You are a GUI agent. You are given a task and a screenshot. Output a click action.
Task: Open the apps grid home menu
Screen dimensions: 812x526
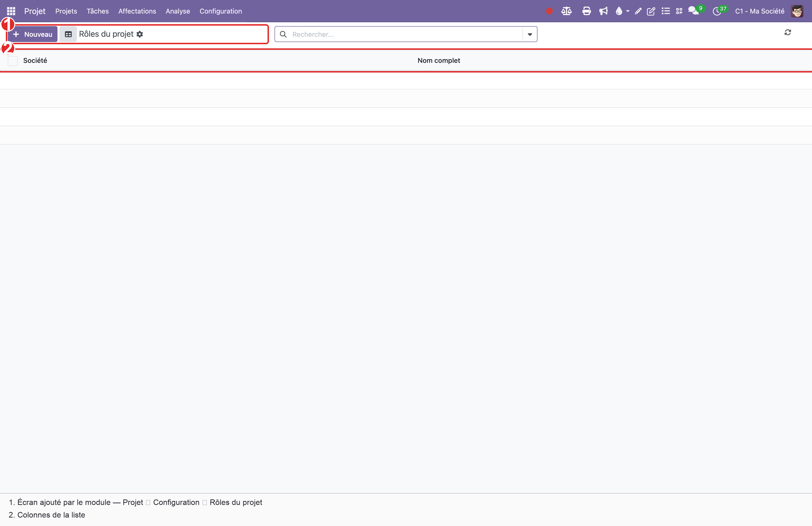point(11,11)
